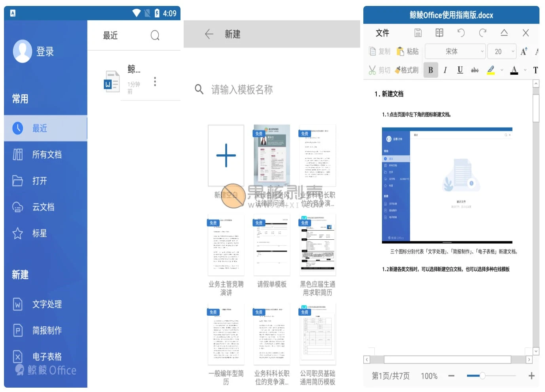Open the 标星 starred list
This screenshot has width=545, height=392.
click(46, 233)
